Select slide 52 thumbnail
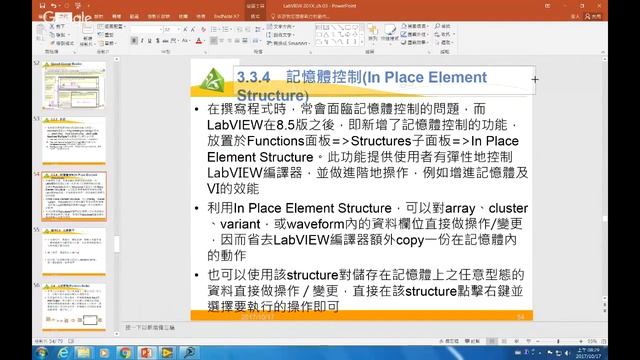 coord(73,86)
